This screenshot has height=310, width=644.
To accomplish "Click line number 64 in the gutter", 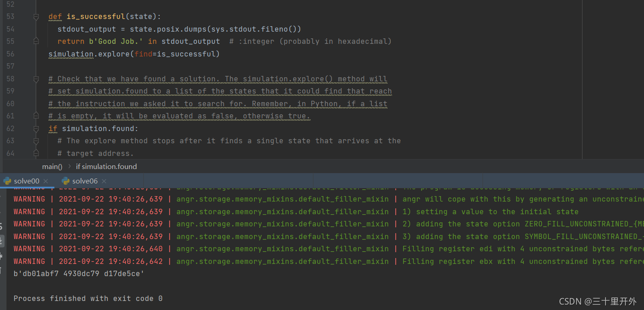I will click(10, 154).
